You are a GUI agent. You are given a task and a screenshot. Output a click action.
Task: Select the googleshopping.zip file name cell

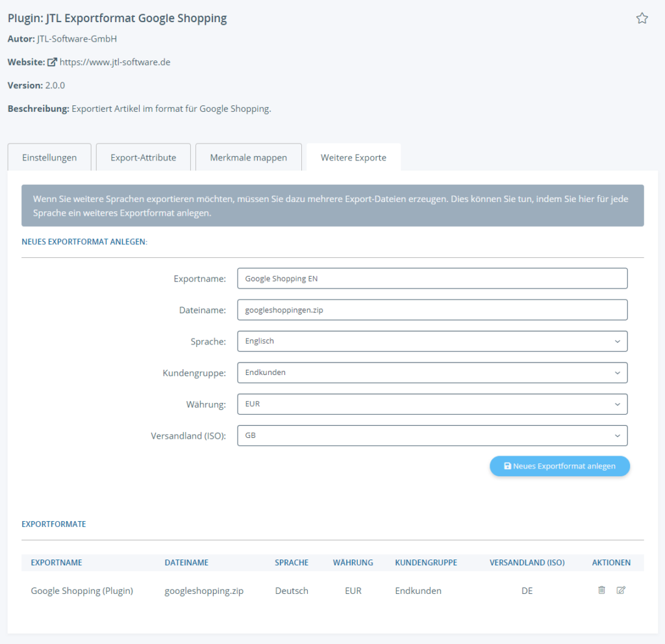pos(204,591)
